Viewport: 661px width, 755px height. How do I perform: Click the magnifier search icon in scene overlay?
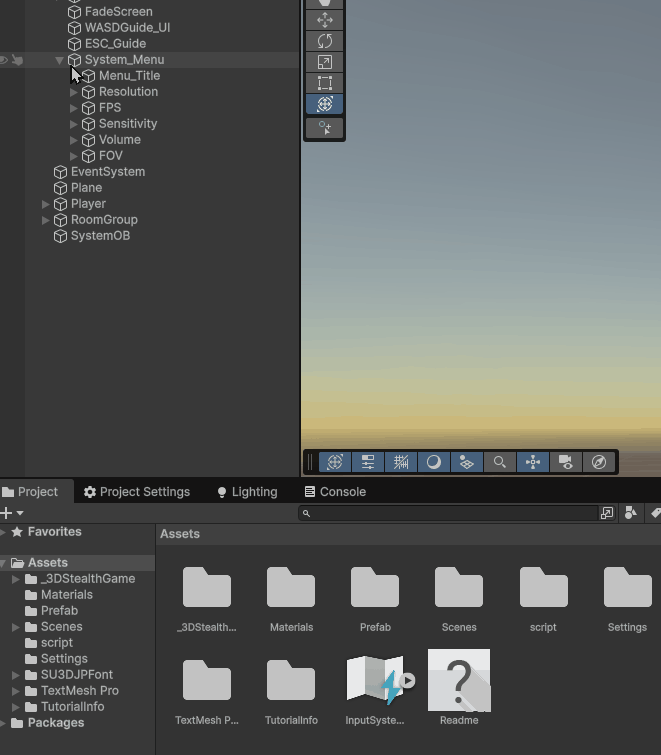click(x=499, y=462)
